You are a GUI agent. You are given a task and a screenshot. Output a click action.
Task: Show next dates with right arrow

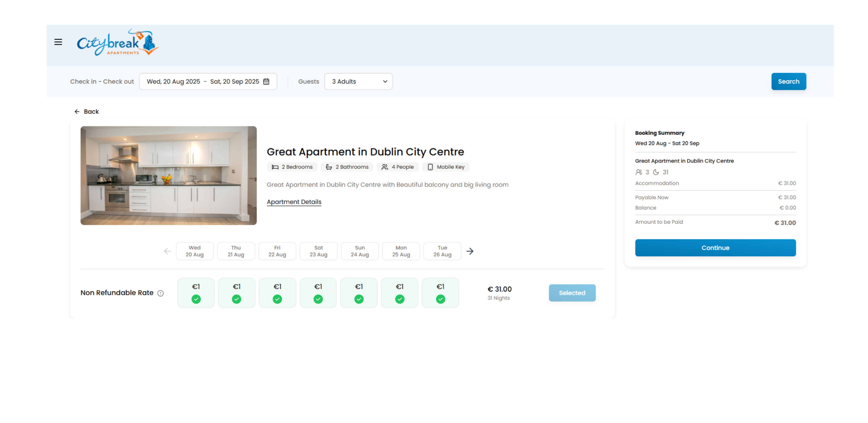point(470,251)
